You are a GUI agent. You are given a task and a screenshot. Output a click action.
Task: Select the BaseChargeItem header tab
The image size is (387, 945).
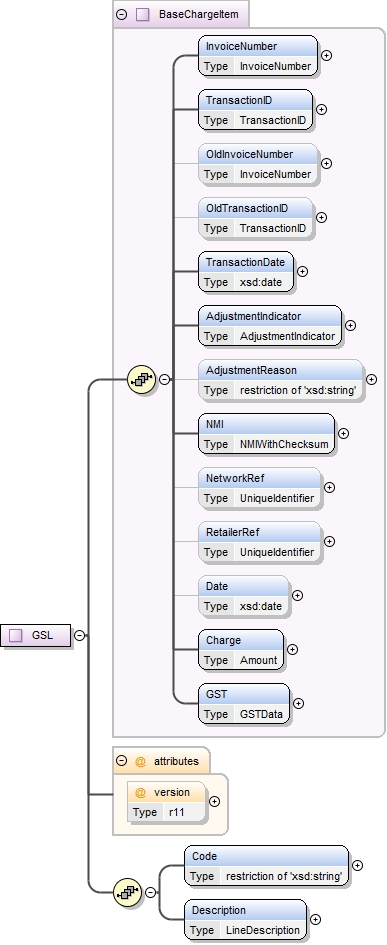[181, 14]
